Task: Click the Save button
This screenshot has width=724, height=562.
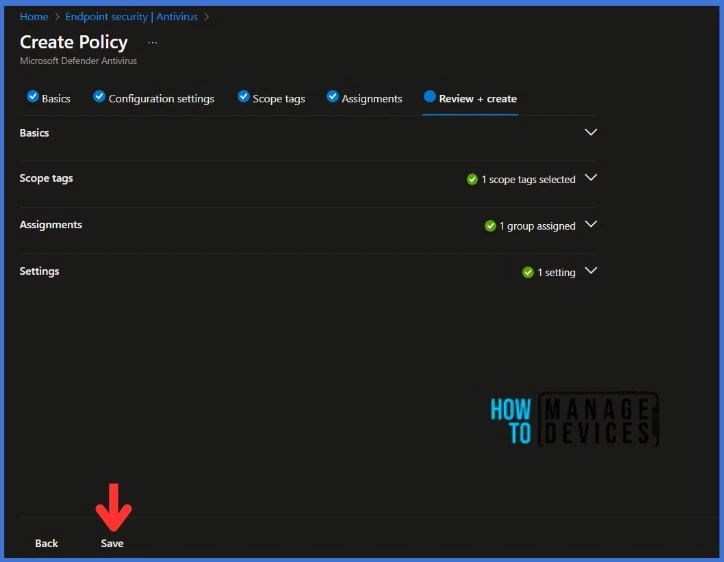Action: 112,543
